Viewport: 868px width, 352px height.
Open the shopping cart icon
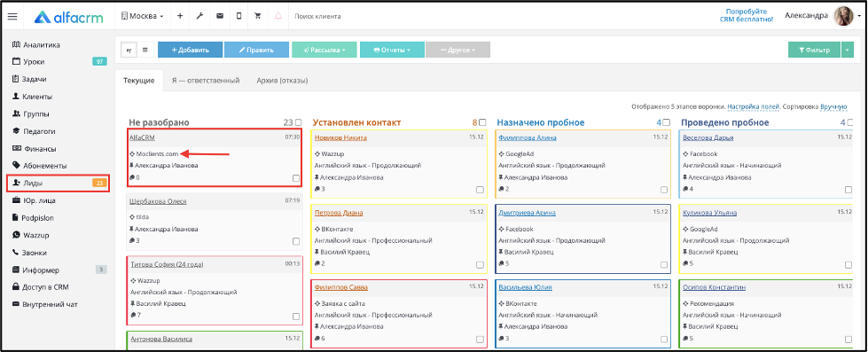coord(258,16)
